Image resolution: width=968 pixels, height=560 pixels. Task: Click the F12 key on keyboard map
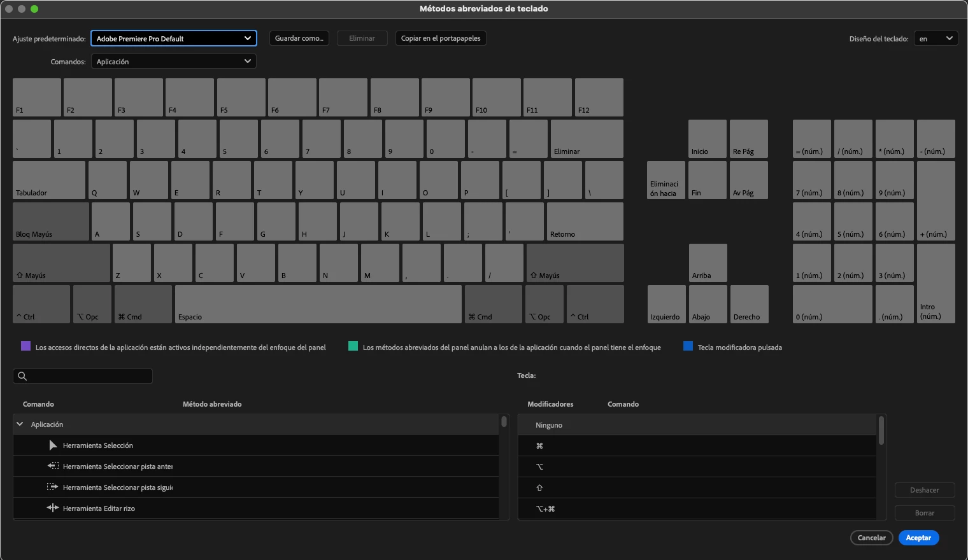[x=599, y=97]
